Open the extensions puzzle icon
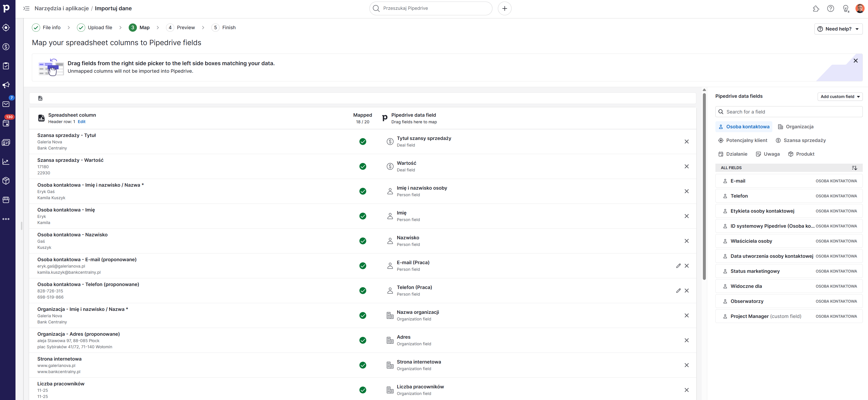Image resolution: width=868 pixels, height=400 pixels. coord(816,9)
